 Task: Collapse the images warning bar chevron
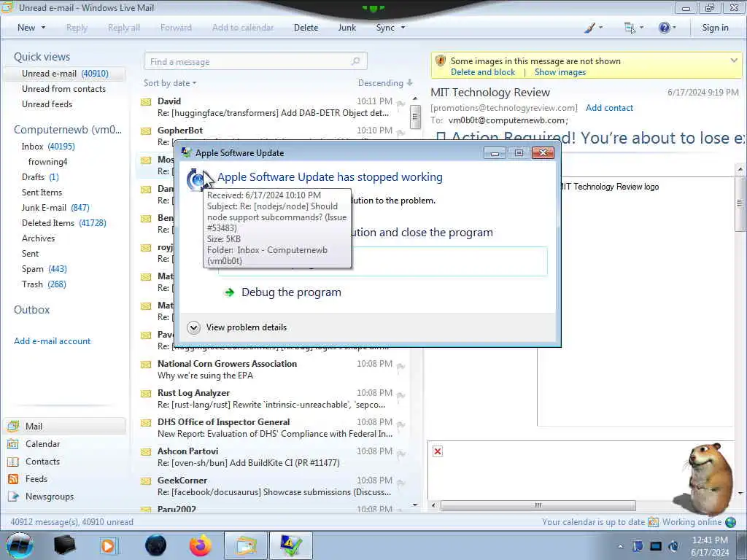coord(734,61)
